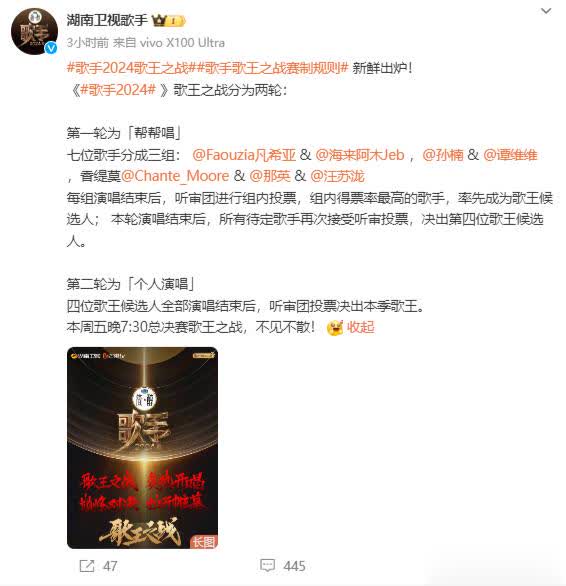Open the #歌手2024# hashtag in title line
The width and height of the screenshot is (566, 586).
118,90
